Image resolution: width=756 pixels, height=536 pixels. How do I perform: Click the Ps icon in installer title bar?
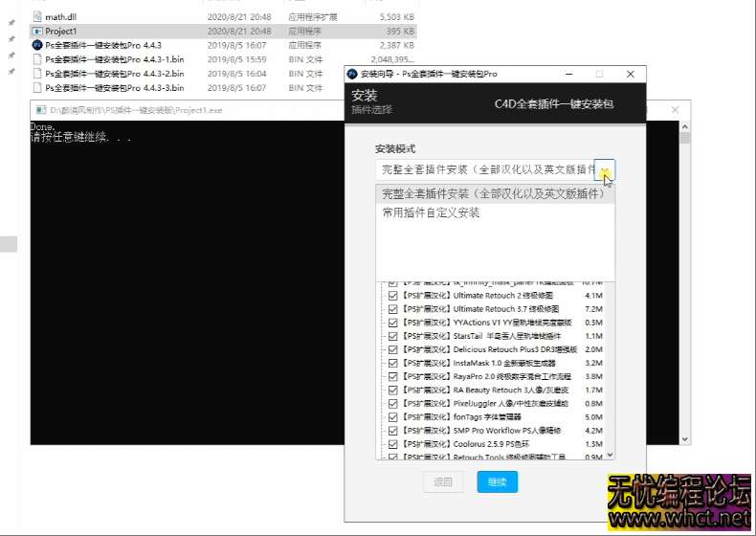353,74
